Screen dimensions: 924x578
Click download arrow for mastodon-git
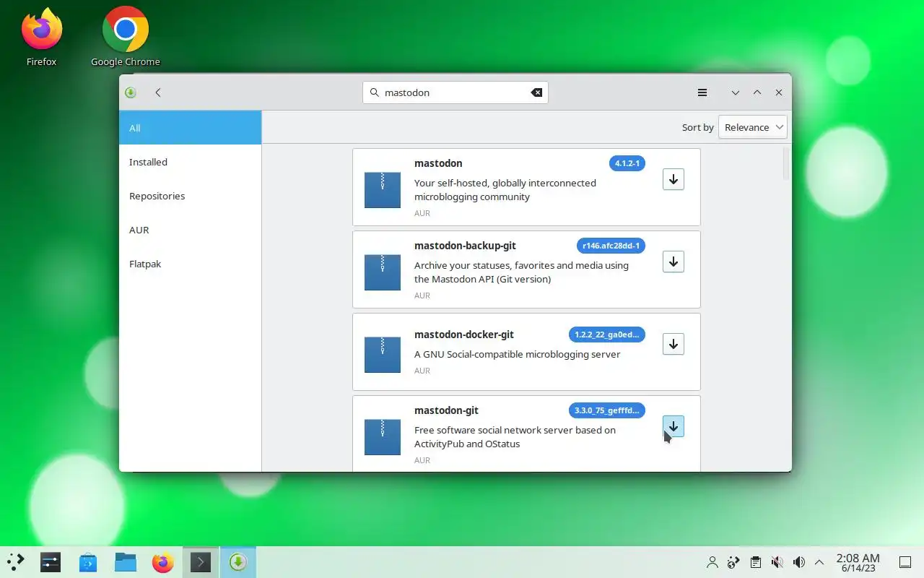(x=673, y=427)
